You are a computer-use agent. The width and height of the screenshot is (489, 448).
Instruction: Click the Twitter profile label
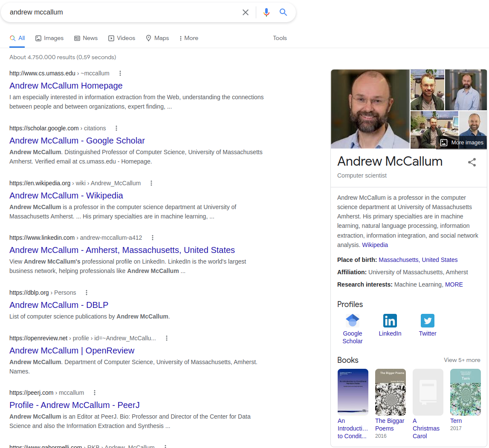coord(427,333)
